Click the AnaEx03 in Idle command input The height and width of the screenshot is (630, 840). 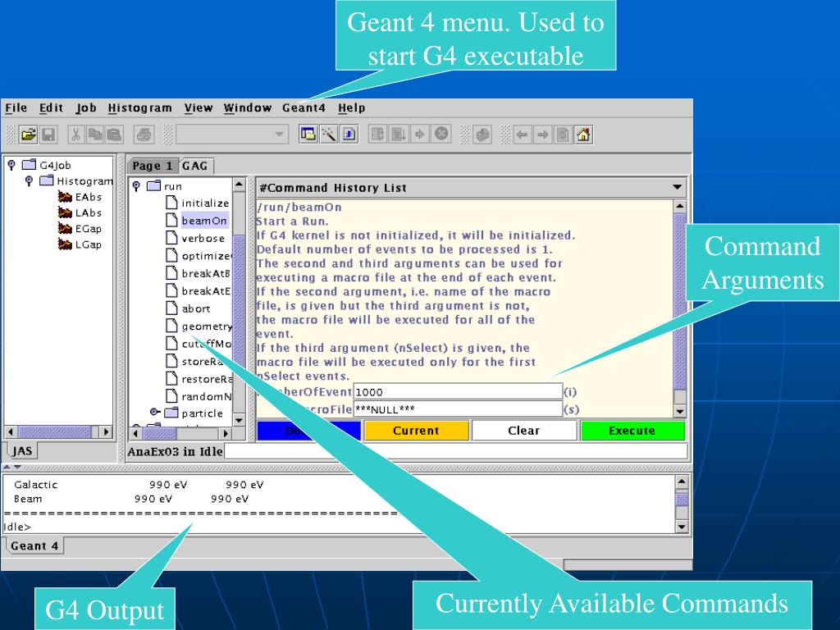pos(455,451)
